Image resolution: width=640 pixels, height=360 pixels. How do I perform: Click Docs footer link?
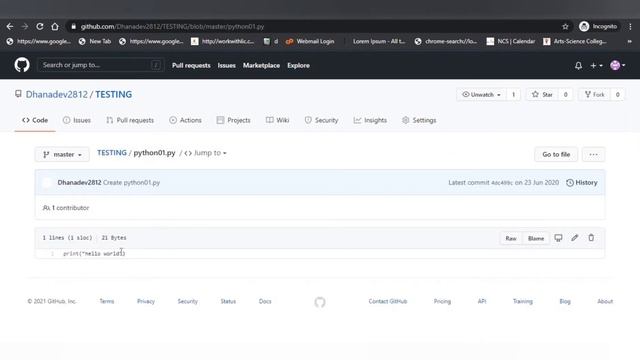[x=265, y=301]
